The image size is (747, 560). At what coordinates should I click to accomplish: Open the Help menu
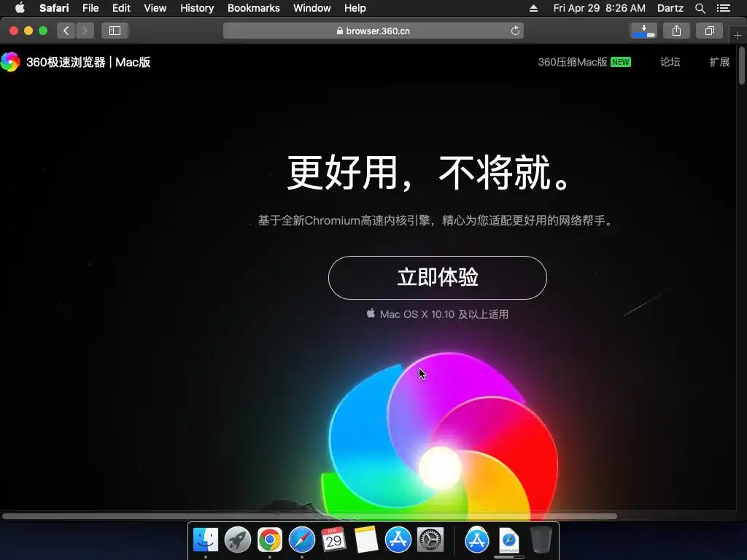(355, 8)
